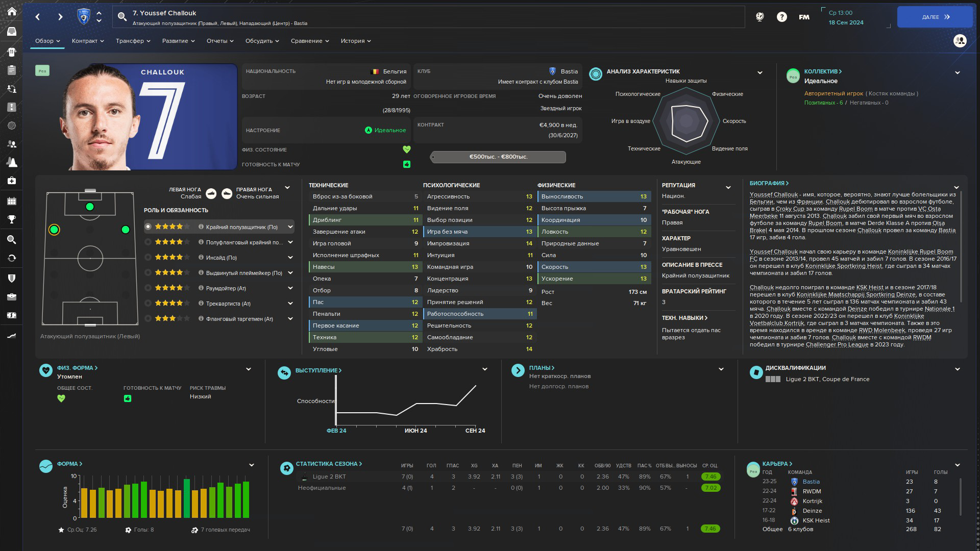980x551 pixels.
Task: Open the Трансфер tab menu
Action: 133,41
